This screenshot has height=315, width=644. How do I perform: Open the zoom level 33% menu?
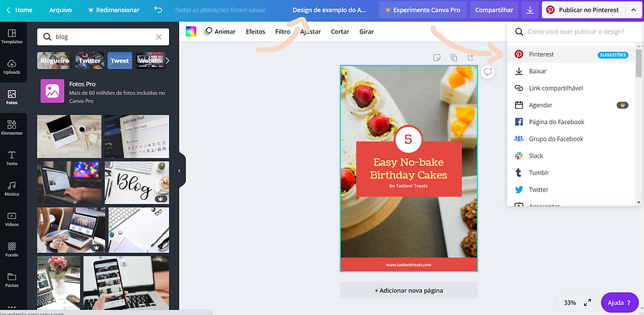coord(570,302)
